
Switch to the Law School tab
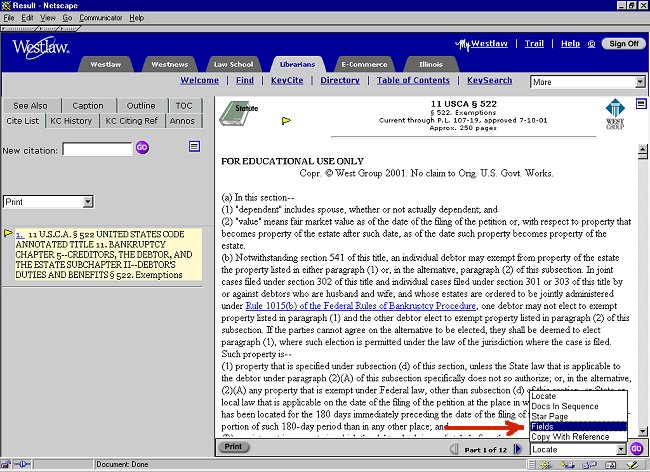click(x=233, y=65)
